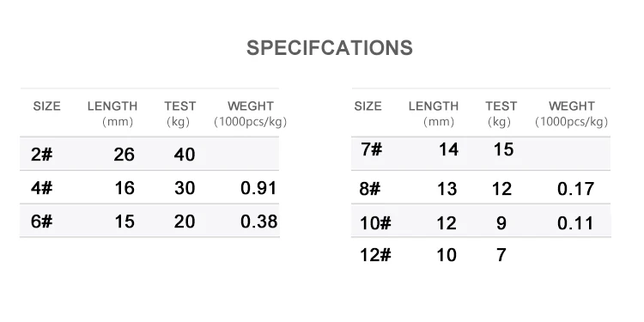Select the 0.38 weight value

click(x=258, y=222)
